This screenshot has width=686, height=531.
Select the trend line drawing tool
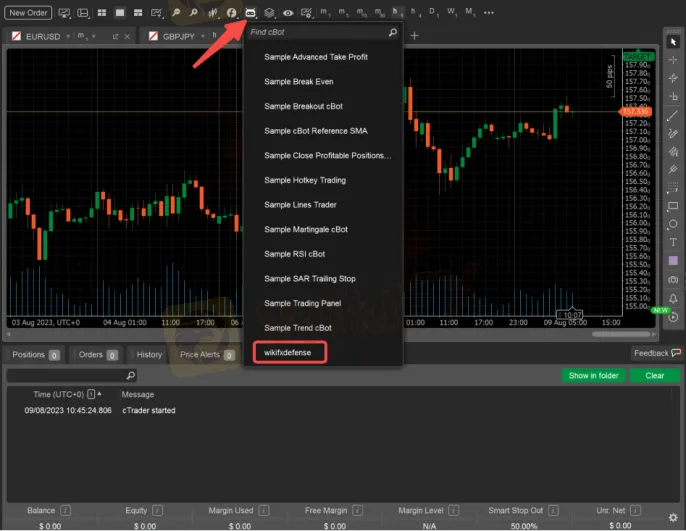click(x=673, y=115)
